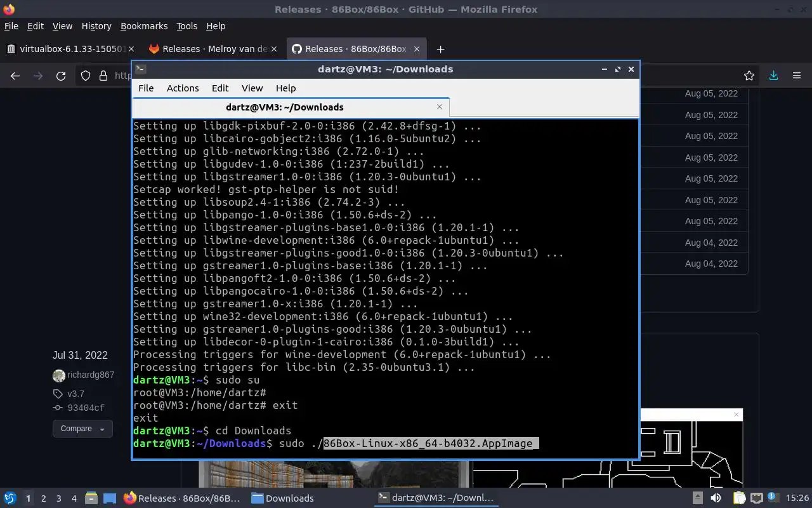The width and height of the screenshot is (812, 508).
Task: Switch to virtual desktop 1
Action: [x=28, y=498]
